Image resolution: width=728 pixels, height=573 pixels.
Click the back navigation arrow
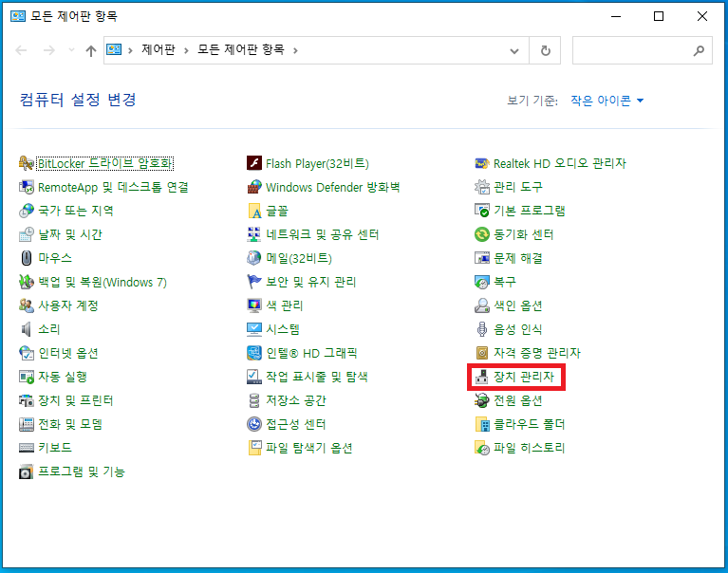click(22, 50)
